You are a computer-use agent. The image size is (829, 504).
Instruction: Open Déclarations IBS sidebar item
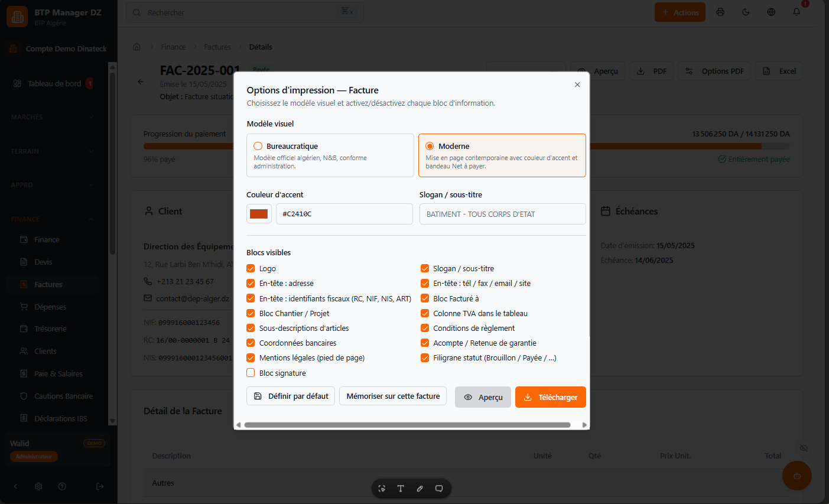point(53,418)
